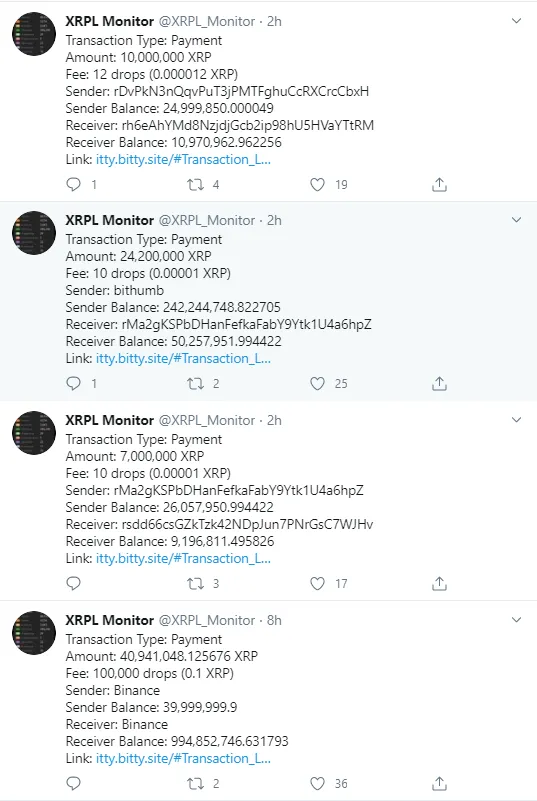This screenshot has height=801, width=537.
Task: Like the 24,200,000 XRP bithumb tweet
Action: click(317, 384)
